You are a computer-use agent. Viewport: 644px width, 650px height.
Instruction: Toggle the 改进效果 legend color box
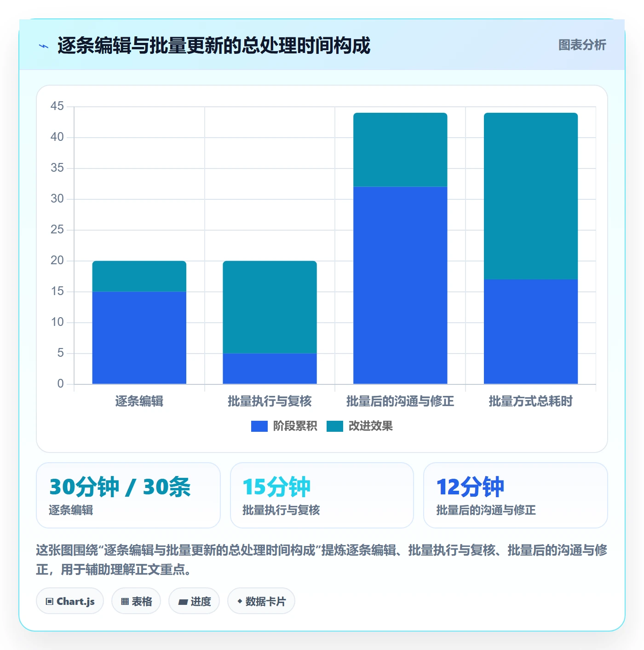[334, 426]
